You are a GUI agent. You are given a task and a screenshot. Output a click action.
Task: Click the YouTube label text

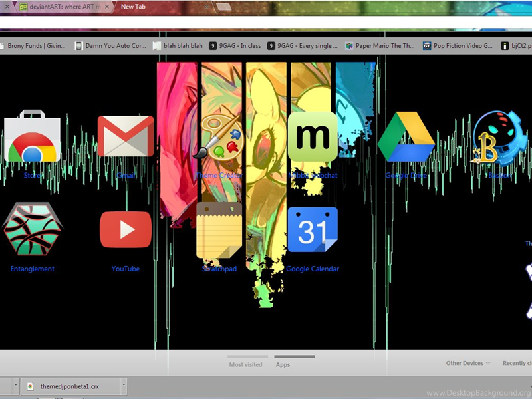click(126, 269)
